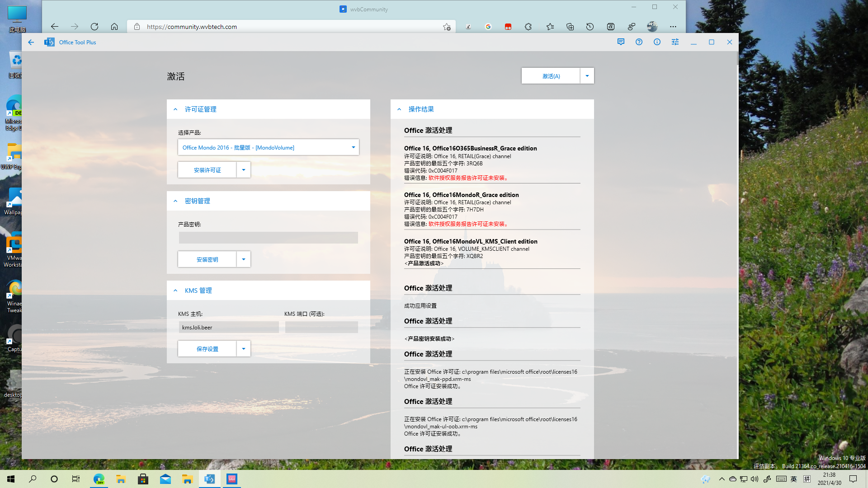The height and width of the screenshot is (488, 868).
Task: Open Office Tool Plus settings sliders icon
Action: [675, 42]
